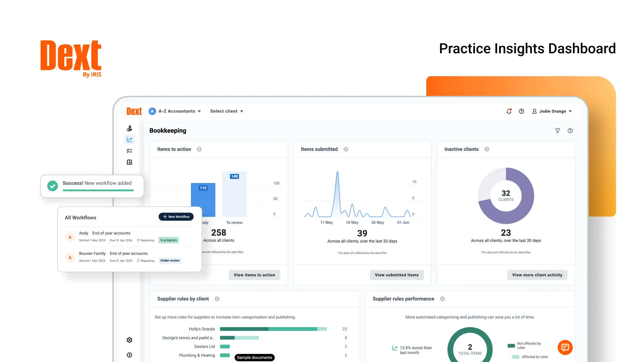Open the checklist workflows sidebar icon
This screenshot has width=644, height=362.
pos(129,151)
